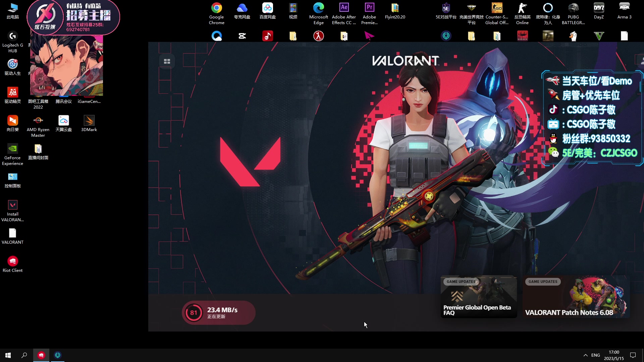Open Premier Global Open Beta FAQ card
Image resolution: width=644 pixels, height=362 pixels.
pyautogui.click(x=479, y=297)
